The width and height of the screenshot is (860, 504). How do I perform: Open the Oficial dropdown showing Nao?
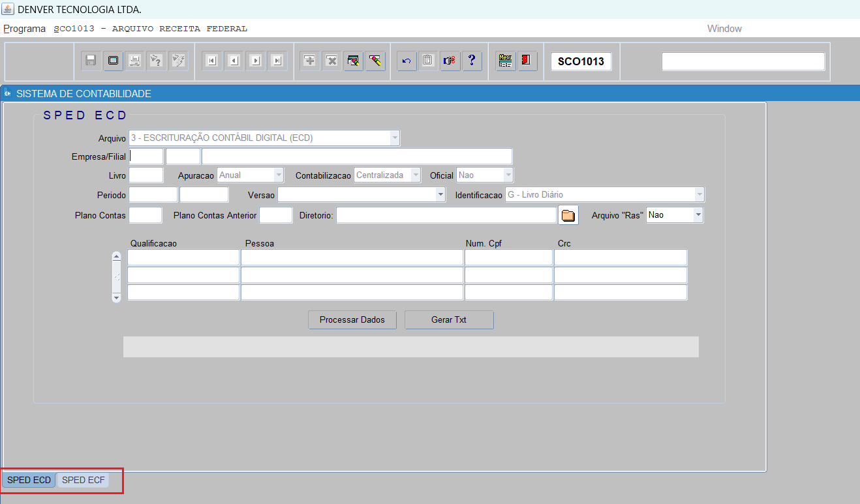coord(508,175)
